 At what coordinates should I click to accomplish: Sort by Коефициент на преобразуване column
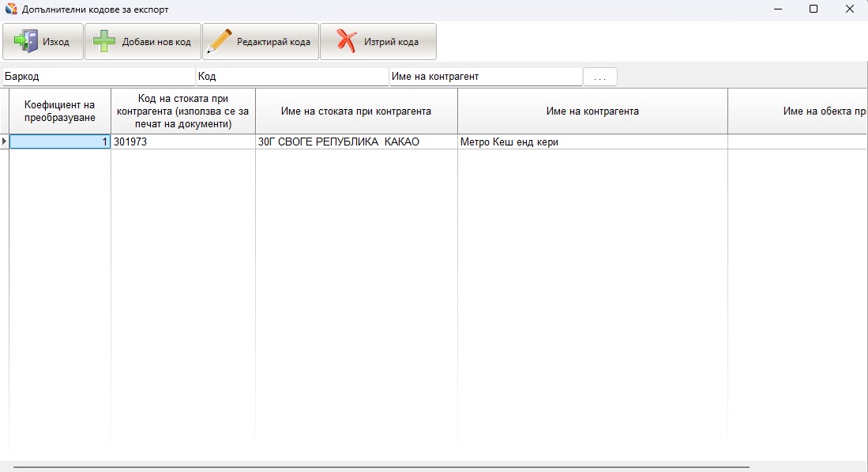tap(60, 111)
